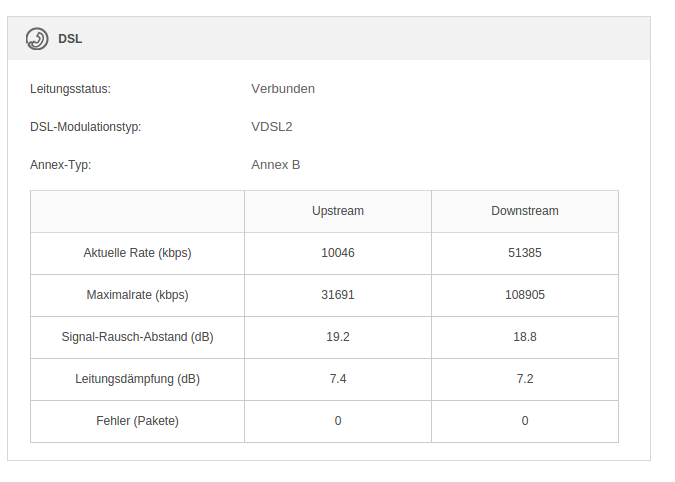Select downstream current rate 51385
The width and height of the screenshot is (675, 482).
(525, 253)
